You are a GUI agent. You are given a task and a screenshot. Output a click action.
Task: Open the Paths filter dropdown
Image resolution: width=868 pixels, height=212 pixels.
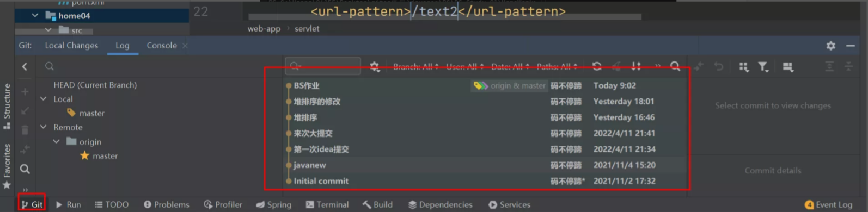click(x=557, y=67)
